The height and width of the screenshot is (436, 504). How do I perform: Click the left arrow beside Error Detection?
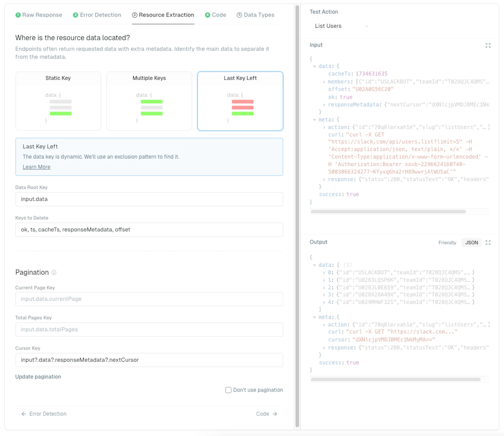(x=24, y=414)
